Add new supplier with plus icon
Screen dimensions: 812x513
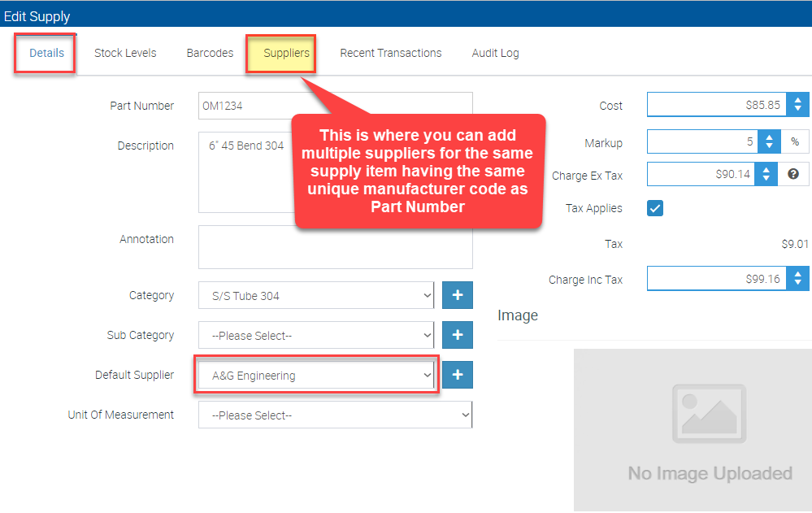pyautogui.click(x=457, y=375)
